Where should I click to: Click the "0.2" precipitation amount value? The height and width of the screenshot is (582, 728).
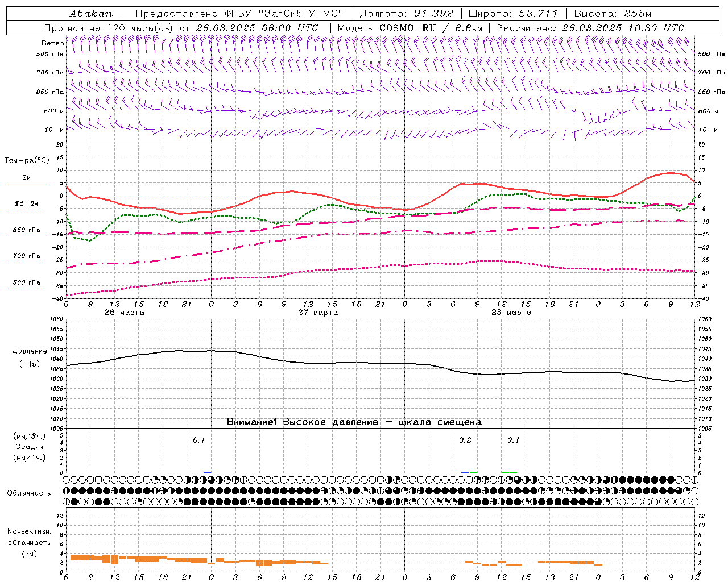[x=465, y=440]
